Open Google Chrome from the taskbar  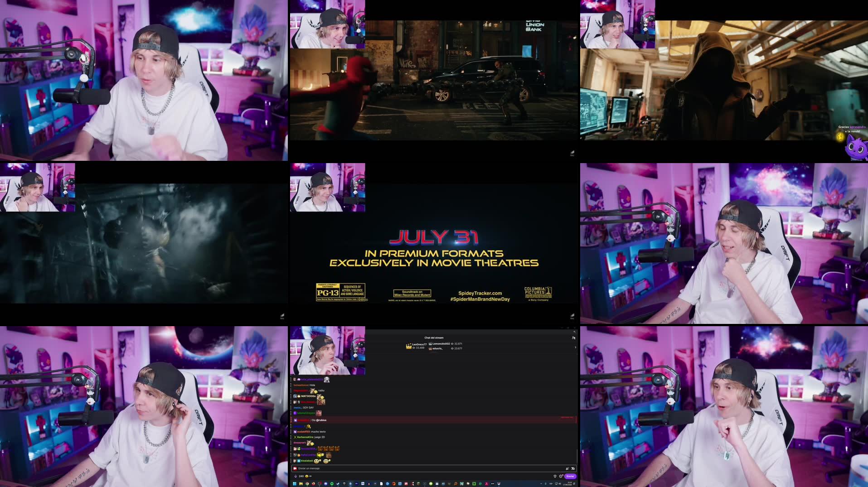307,483
